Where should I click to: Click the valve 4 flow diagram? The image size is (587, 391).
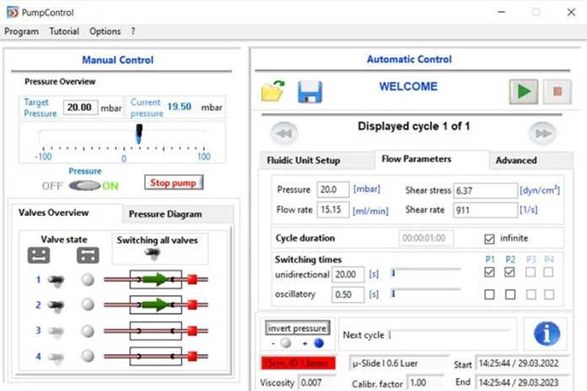156,356
